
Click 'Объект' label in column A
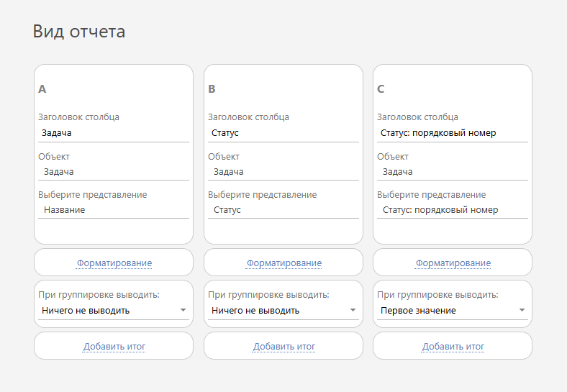tap(54, 157)
